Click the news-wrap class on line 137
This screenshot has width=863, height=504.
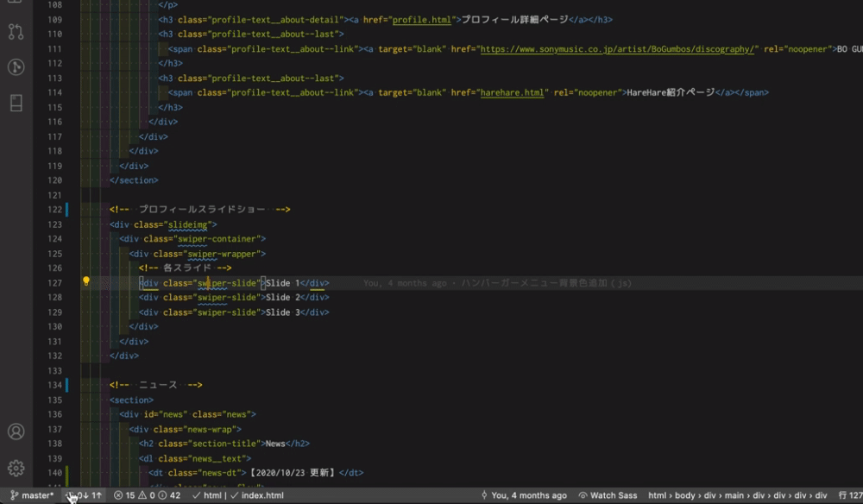[212, 429]
